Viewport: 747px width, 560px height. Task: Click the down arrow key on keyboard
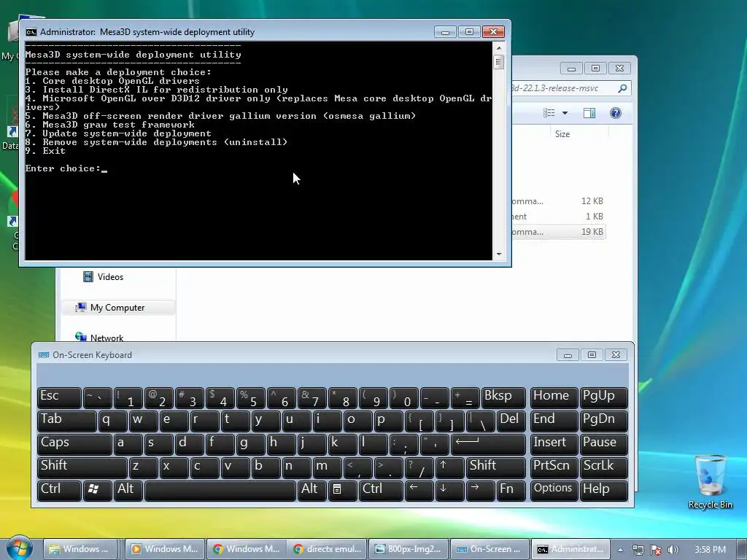click(449, 491)
